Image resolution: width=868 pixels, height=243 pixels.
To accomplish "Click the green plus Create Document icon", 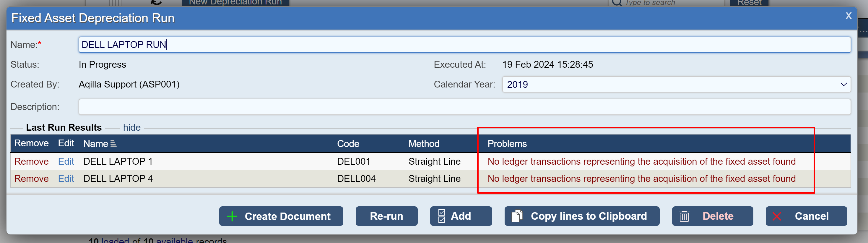I will point(232,216).
